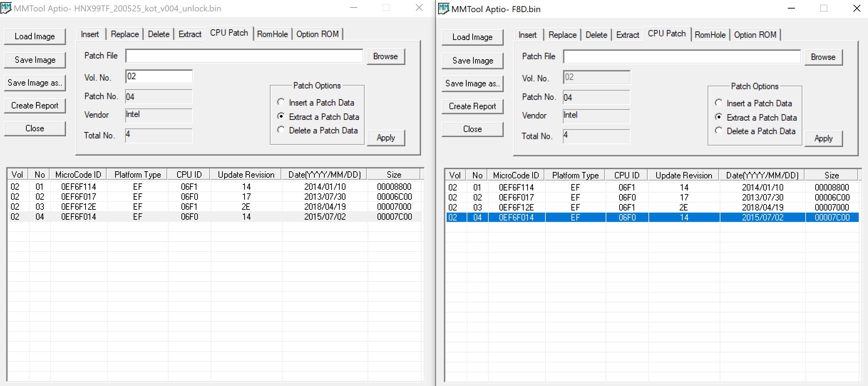Click Load Image in left window
868x386 pixels.
[x=35, y=36]
